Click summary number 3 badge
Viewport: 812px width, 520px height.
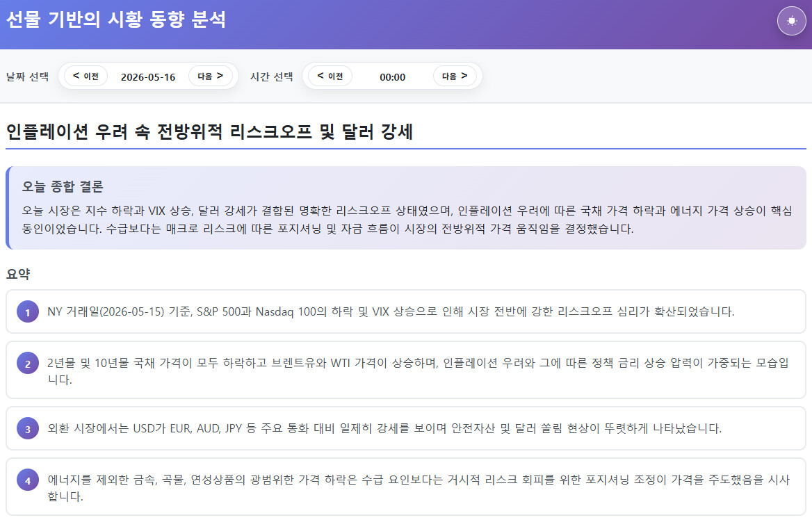(28, 428)
